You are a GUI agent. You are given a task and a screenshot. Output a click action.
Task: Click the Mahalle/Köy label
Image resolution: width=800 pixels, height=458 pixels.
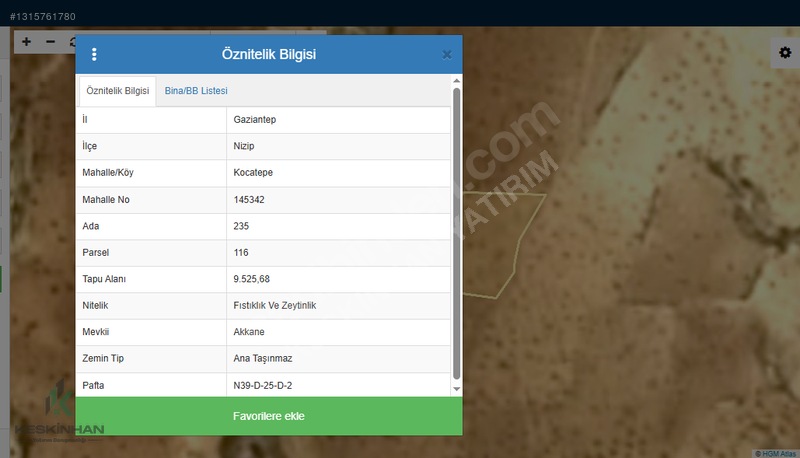108,173
